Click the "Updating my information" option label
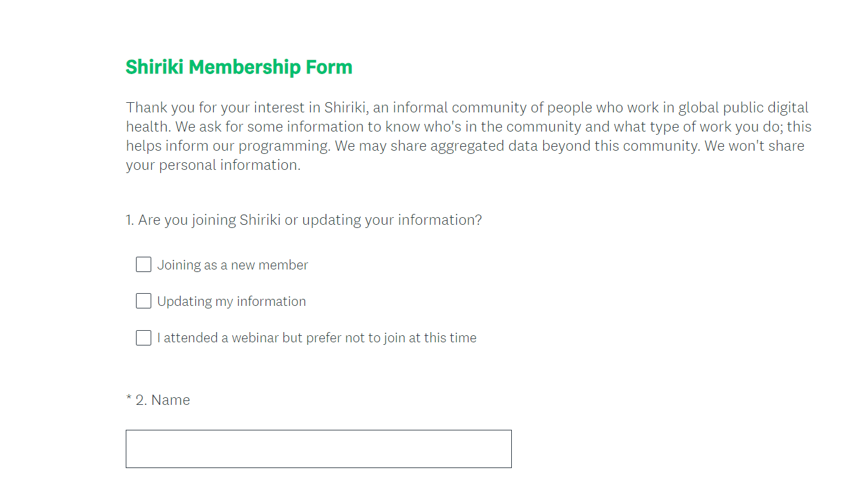This screenshot has width=868, height=493. [x=231, y=301]
